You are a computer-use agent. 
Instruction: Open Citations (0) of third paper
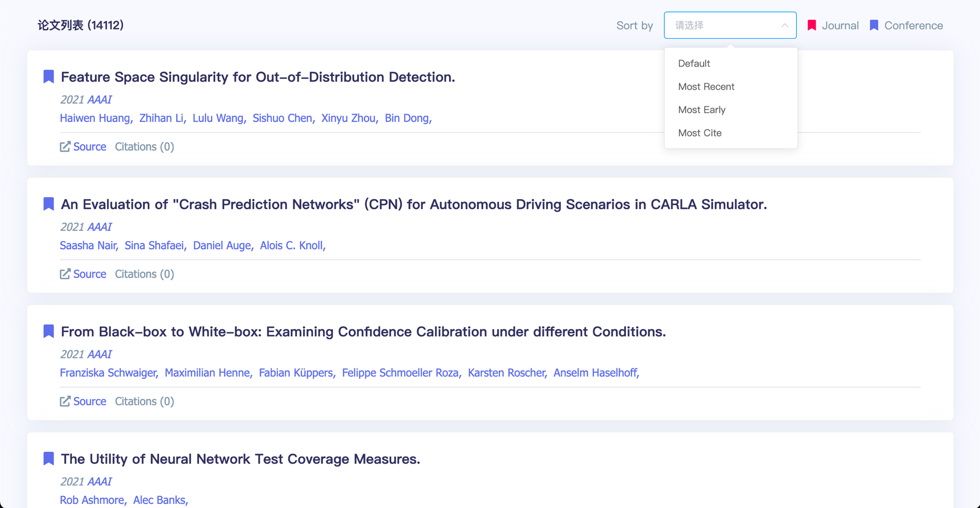(144, 401)
